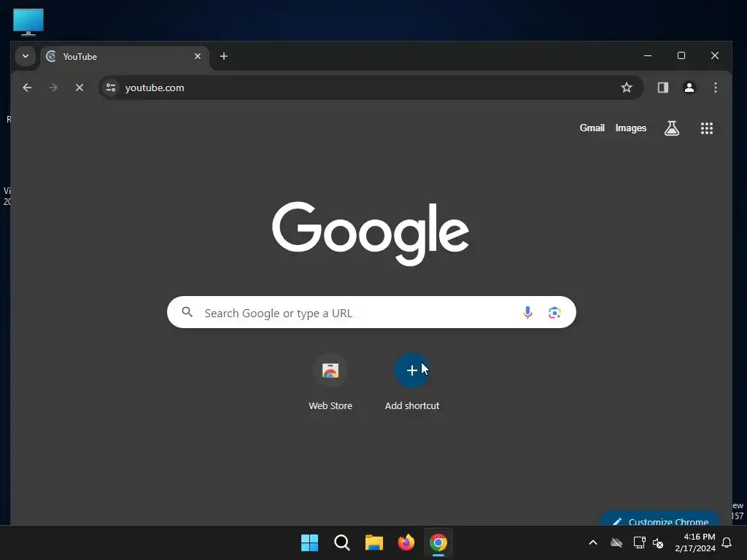Open the Windows Start menu
The width and height of the screenshot is (747, 560).
click(309, 542)
